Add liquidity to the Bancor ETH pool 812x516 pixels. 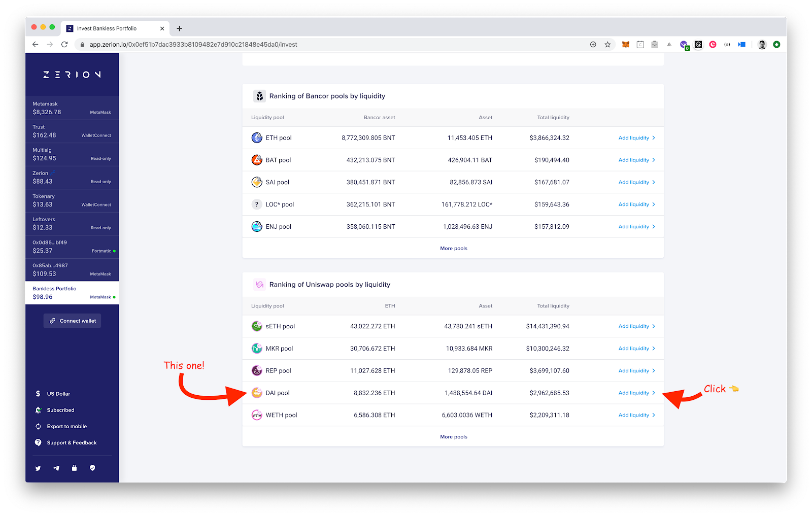click(x=637, y=138)
